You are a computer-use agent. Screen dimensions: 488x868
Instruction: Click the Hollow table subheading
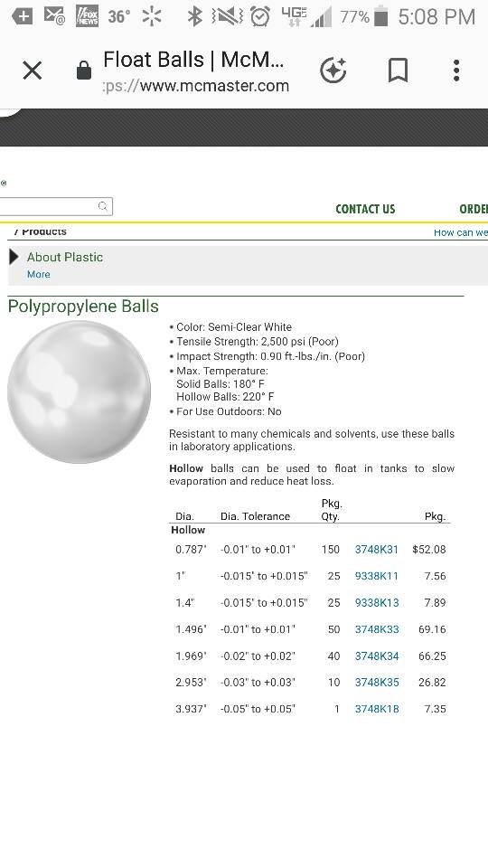[188, 530]
